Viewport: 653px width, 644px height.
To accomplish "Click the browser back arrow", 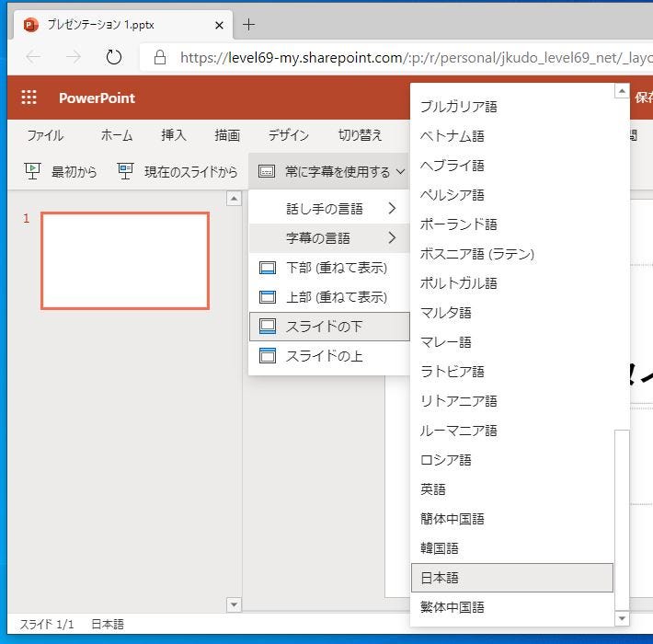I will [33, 57].
